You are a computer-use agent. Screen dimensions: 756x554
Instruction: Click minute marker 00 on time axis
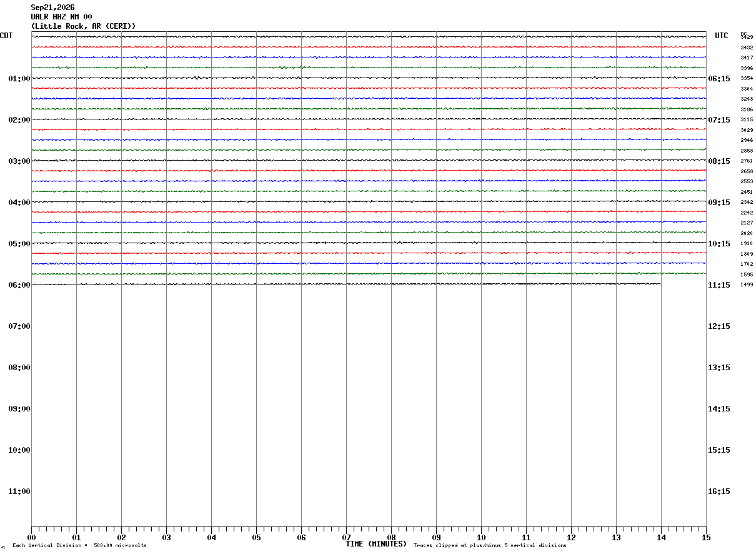click(x=31, y=538)
